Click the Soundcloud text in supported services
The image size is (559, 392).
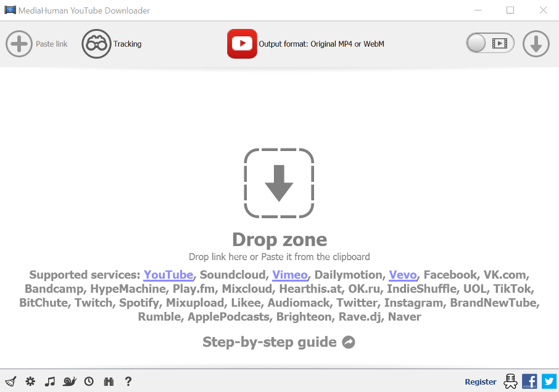pyautogui.click(x=233, y=275)
